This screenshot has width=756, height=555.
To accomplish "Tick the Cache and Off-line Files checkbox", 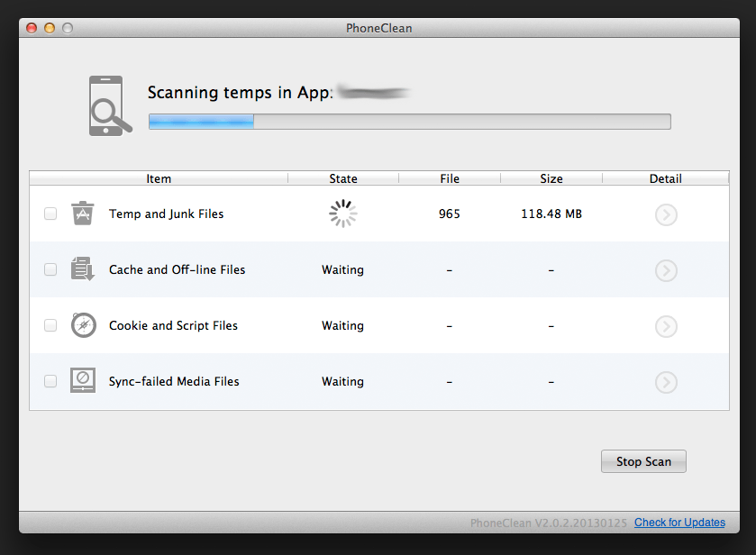I will (x=50, y=269).
